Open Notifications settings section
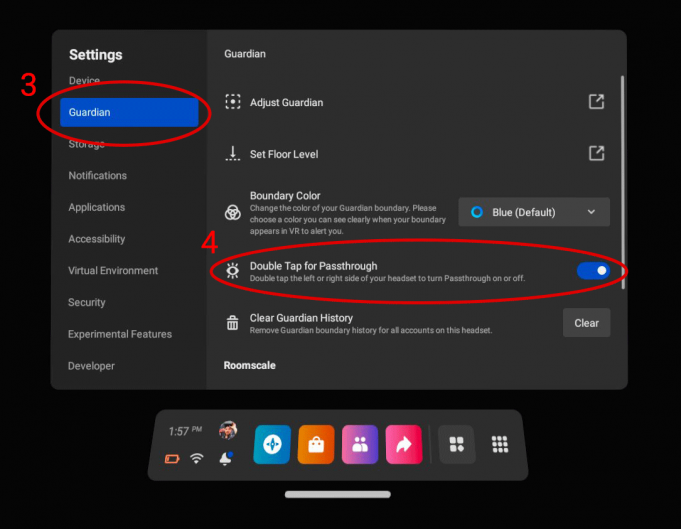This screenshot has width=681, height=529. (x=98, y=176)
